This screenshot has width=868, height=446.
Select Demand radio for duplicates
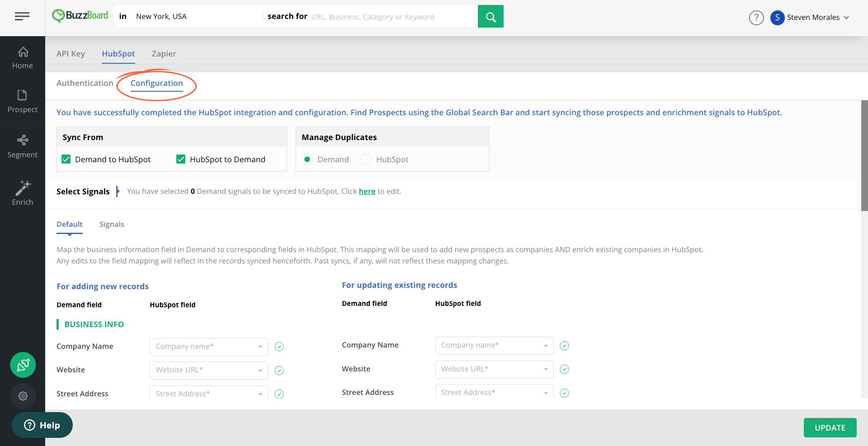pos(307,159)
